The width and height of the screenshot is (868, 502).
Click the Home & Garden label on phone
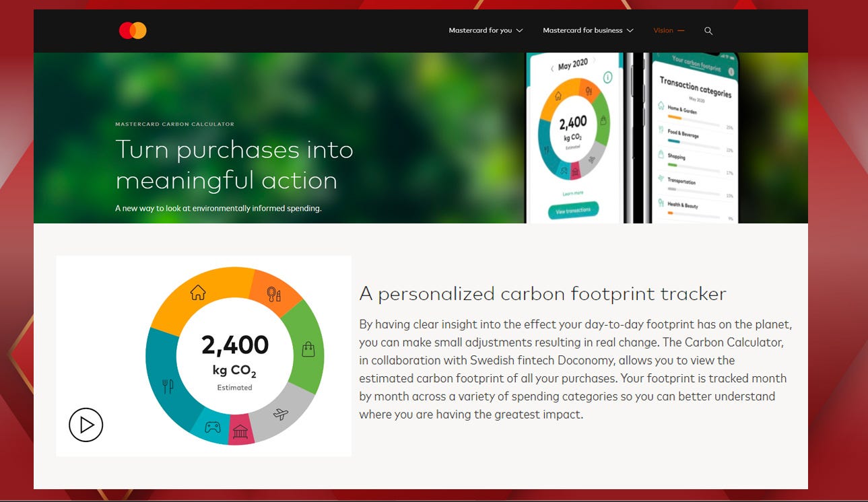tap(682, 110)
